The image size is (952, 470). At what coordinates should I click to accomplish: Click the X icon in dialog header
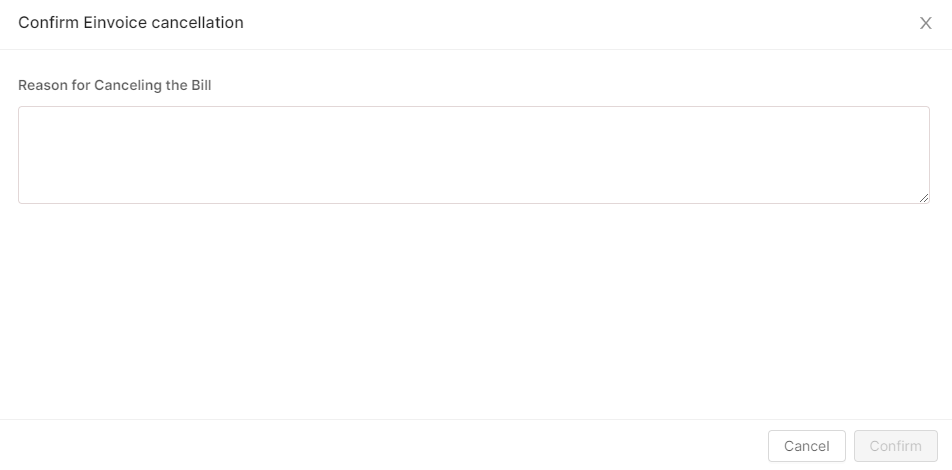pyautogui.click(x=925, y=23)
